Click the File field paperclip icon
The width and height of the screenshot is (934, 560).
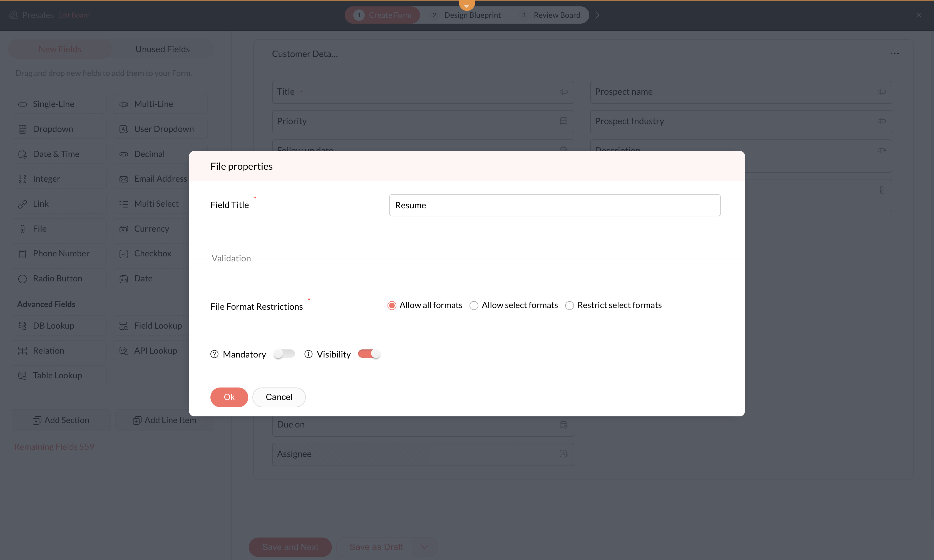click(23, 229)
